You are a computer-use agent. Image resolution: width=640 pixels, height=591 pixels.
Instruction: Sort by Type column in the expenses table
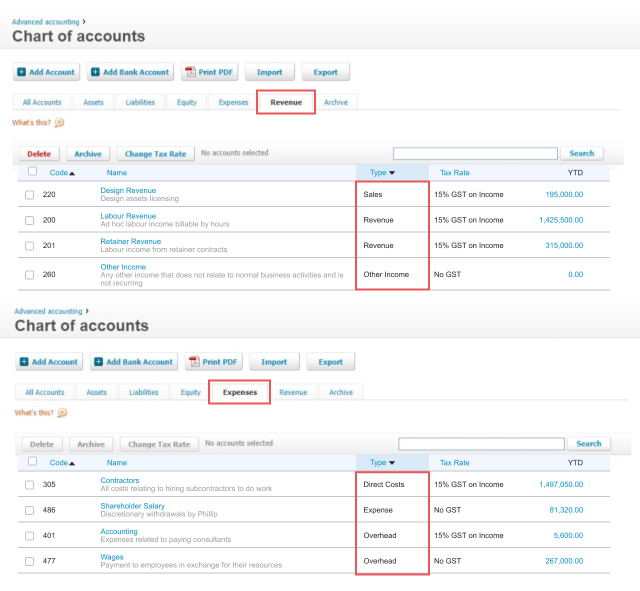coord(382,463)
